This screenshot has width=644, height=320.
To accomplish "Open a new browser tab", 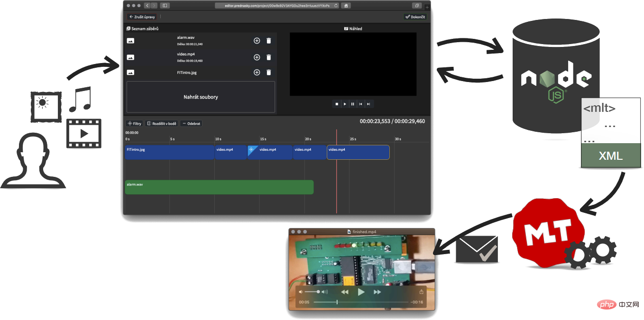I will (x=427, y=7).
